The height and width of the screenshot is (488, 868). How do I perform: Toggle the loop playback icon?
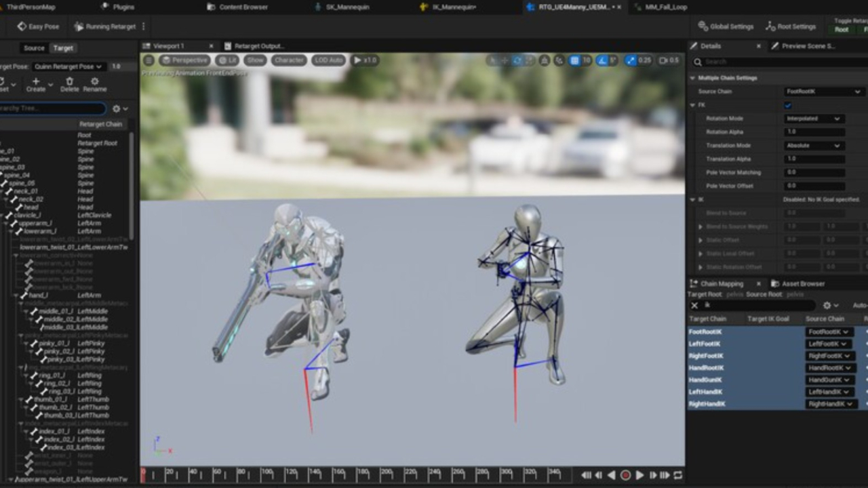677,475
